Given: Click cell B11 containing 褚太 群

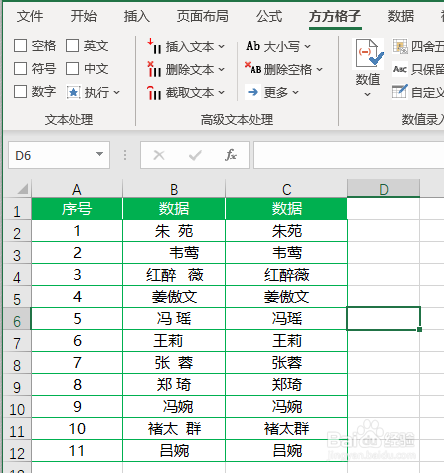Looking at the screenshot, I should (x=174, y=429).
